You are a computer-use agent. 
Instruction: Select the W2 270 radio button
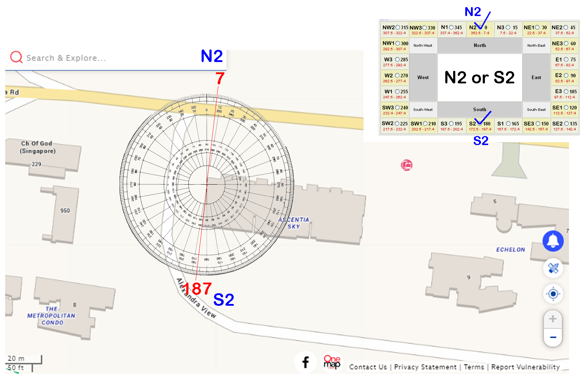(397, 76)
